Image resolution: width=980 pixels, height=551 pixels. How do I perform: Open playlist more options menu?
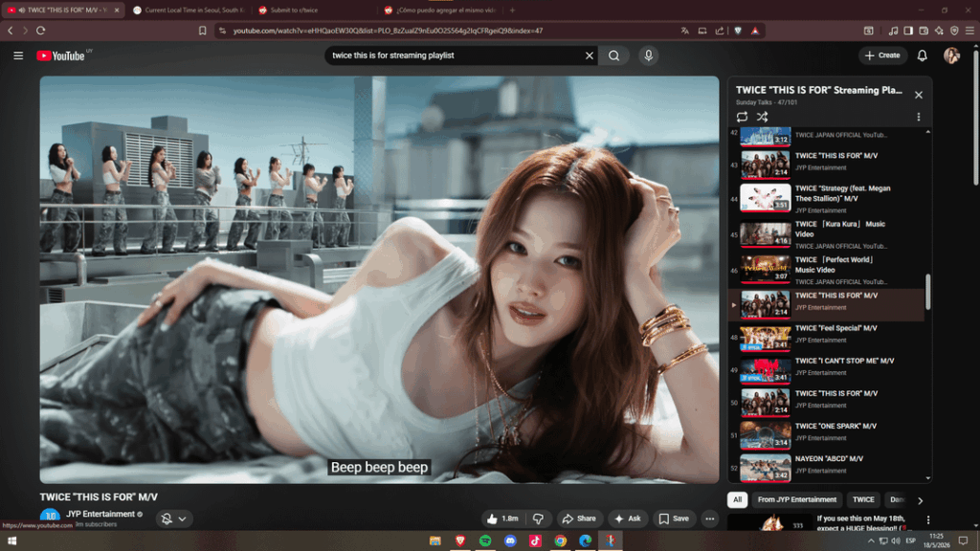tap(918, 117)
